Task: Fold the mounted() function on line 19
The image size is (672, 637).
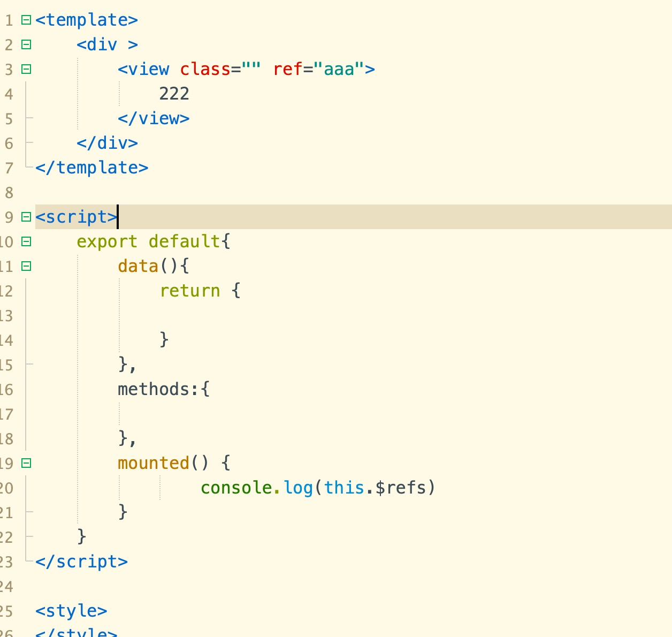Action: coord(26,464)
